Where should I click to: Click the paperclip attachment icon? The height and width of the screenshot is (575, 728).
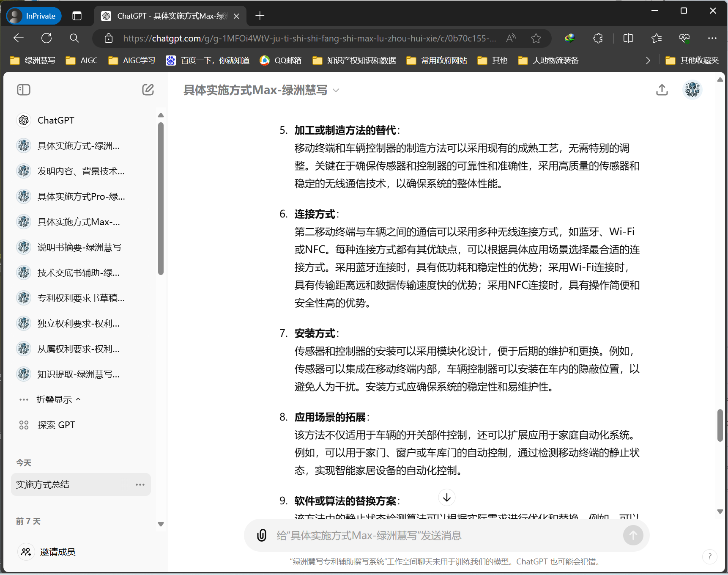pos(262,535)
